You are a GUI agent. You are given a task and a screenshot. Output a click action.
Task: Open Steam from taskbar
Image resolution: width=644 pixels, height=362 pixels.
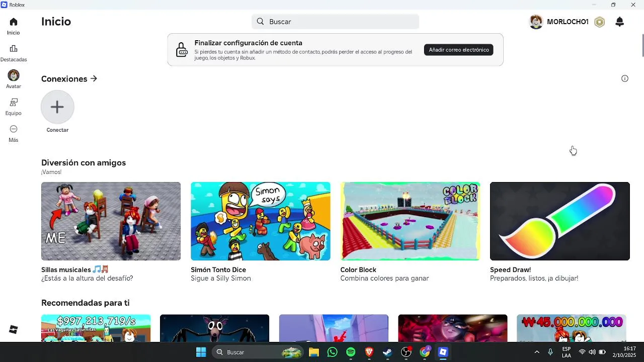[387, 352]
